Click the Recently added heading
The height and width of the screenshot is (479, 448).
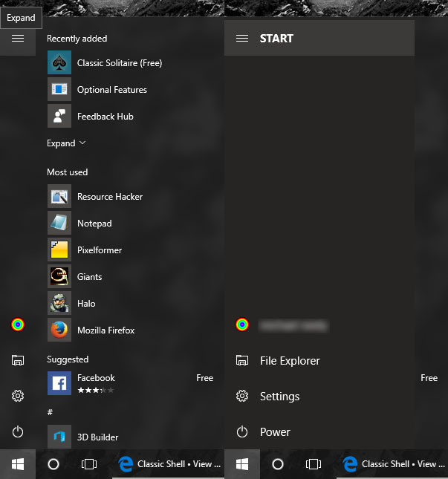[x=77, y=39]
